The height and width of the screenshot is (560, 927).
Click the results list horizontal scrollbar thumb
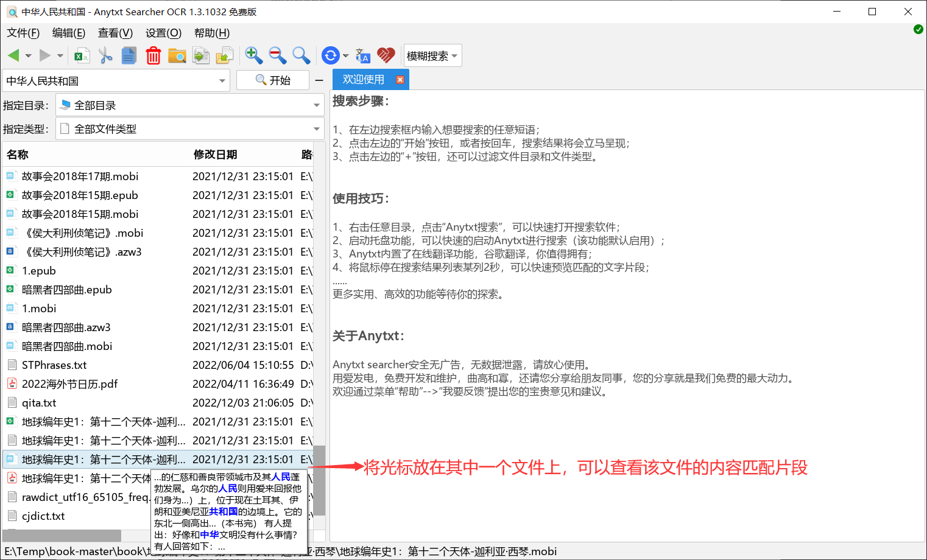click(62, 536)
